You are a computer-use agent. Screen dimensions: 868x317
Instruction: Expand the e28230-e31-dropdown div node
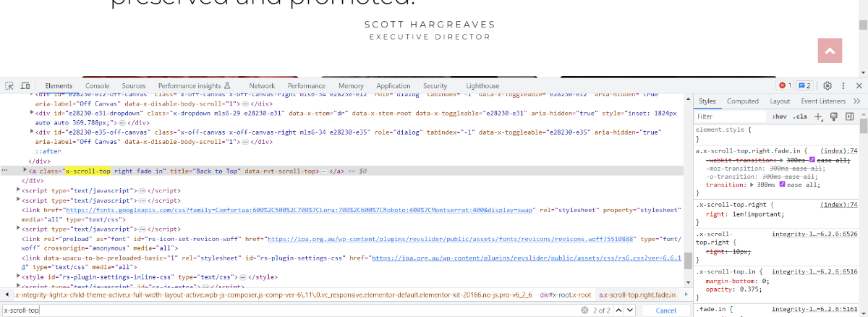32,113
